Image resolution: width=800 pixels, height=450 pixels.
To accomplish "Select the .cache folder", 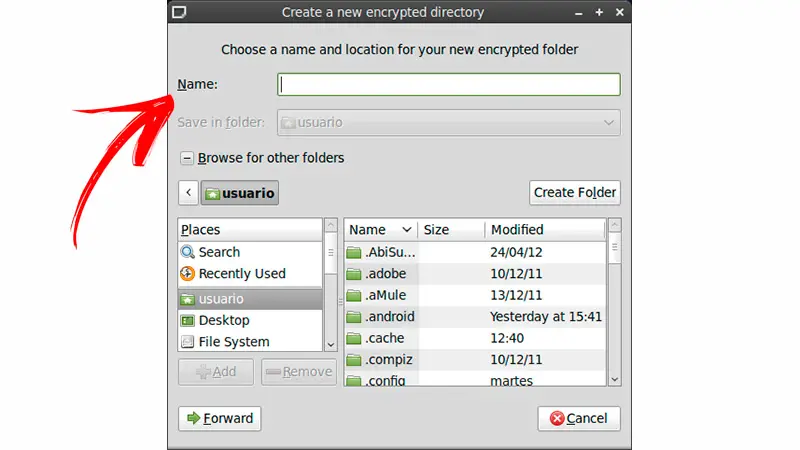I will (x=475, y=338).
